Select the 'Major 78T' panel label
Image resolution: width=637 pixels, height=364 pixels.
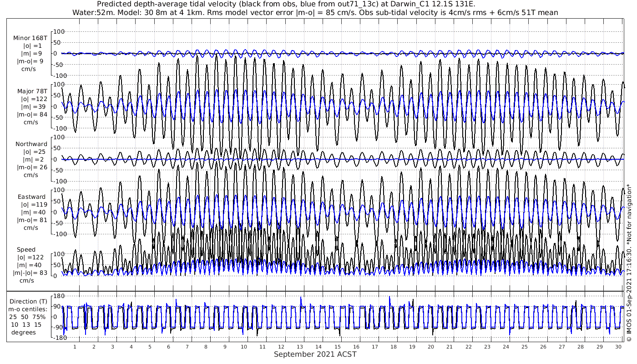pyautogui.click(x=32, y=91)
